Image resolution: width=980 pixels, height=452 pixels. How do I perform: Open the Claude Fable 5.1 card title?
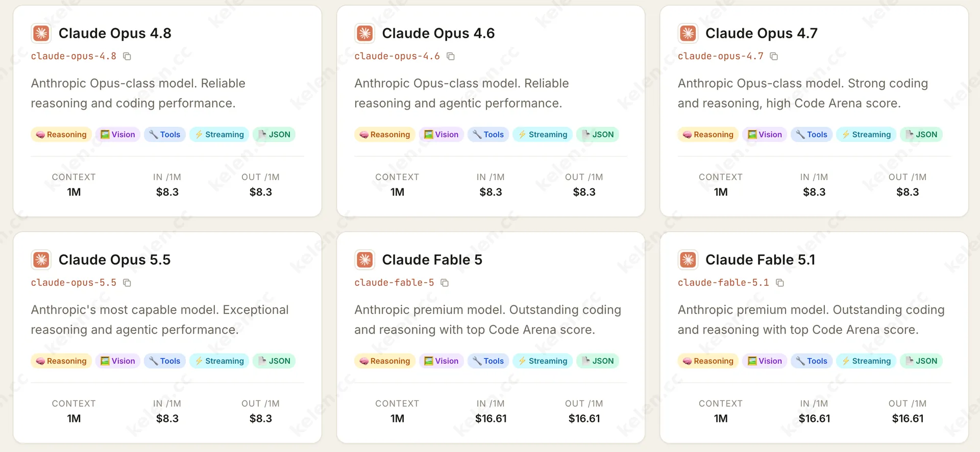(x=761, y=260)
